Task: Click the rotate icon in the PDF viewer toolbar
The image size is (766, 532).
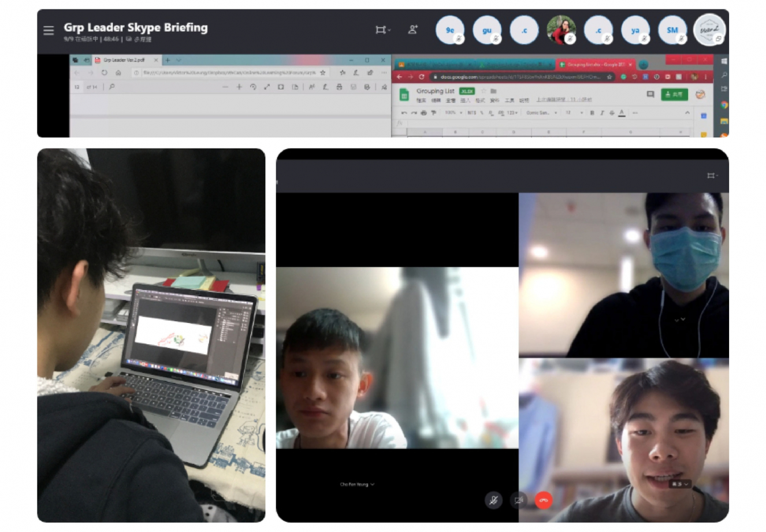Action: 253,87
